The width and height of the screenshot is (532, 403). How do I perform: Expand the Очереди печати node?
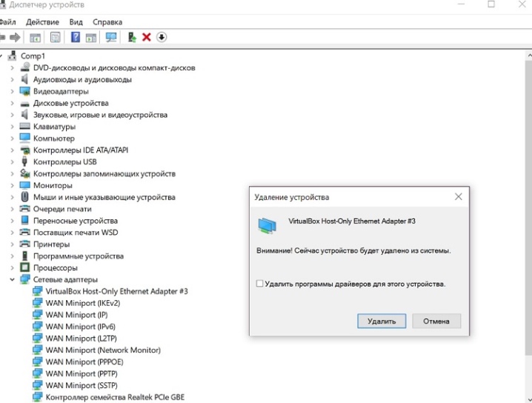[12, 209]
